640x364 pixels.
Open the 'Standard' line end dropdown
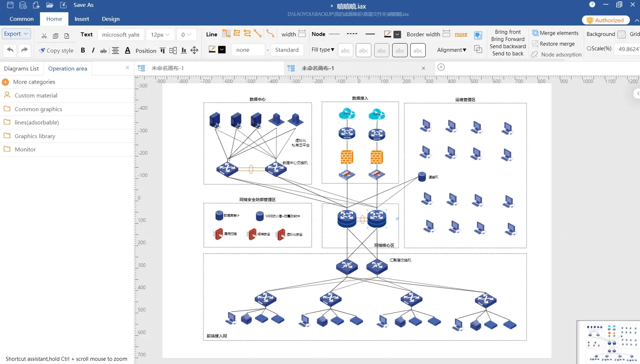287,50
